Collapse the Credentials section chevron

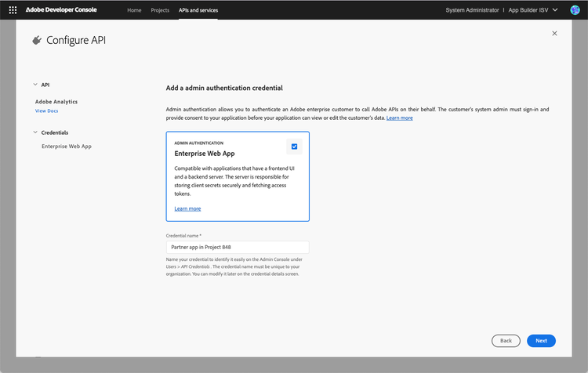[x=35, y=132]
